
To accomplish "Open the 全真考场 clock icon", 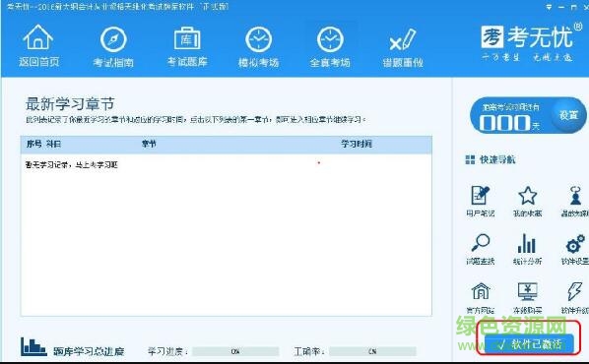I will coord(330,39).
